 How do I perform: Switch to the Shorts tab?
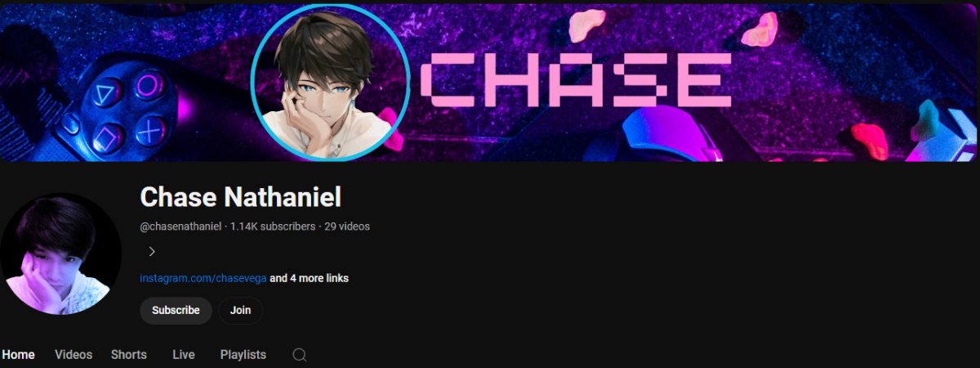click(129, 355)
